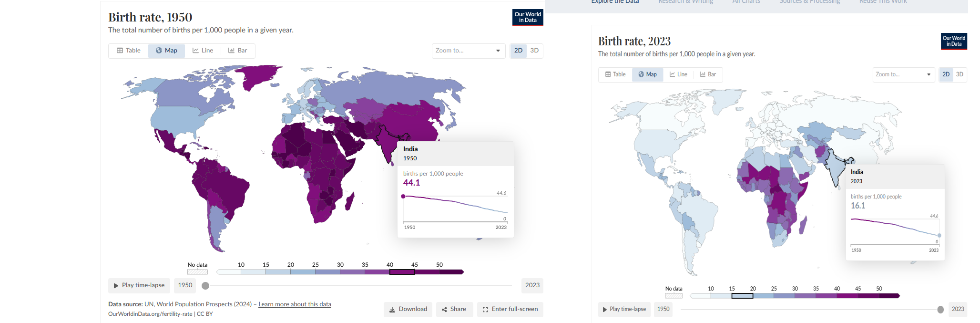Select Map tab in the 1950 chart

(166, 51)
